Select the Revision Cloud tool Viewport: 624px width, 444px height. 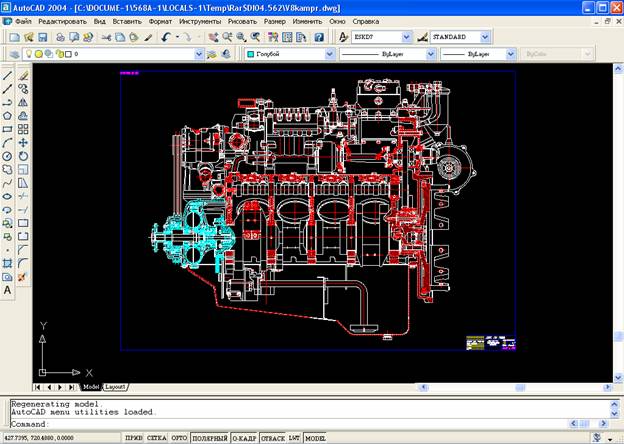pos(8,170)
